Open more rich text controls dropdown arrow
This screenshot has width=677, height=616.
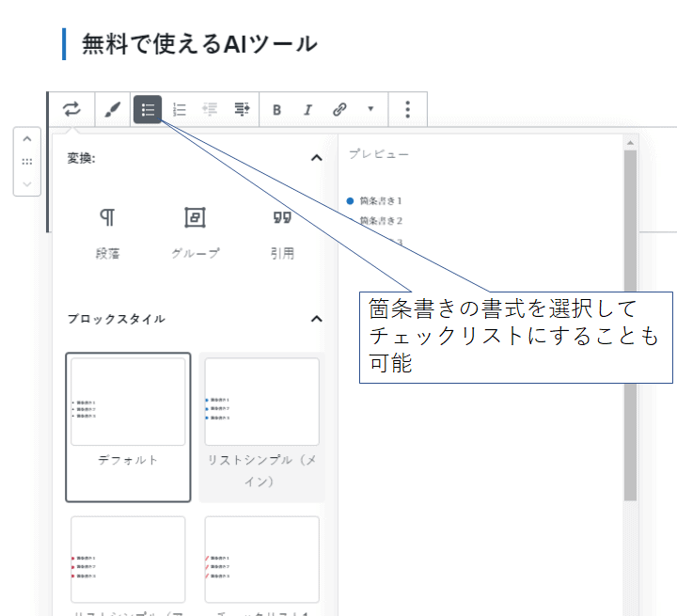point(370,109)
